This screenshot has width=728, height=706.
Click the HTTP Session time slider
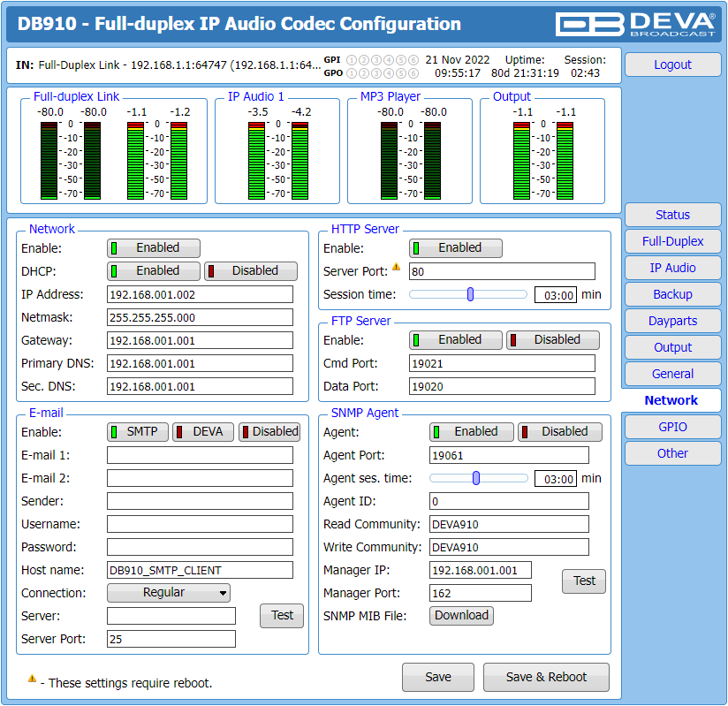[468, 294]
